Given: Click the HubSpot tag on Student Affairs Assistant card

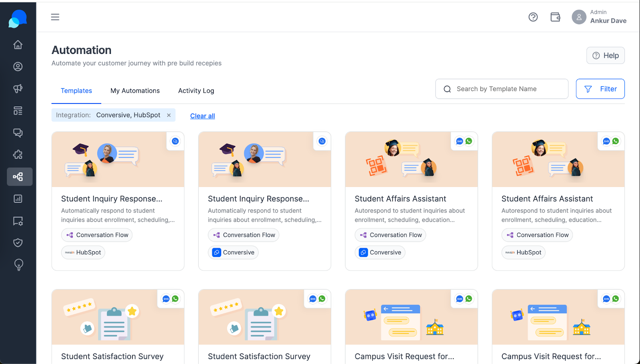Looking at the screenshot, I should 524,253.
